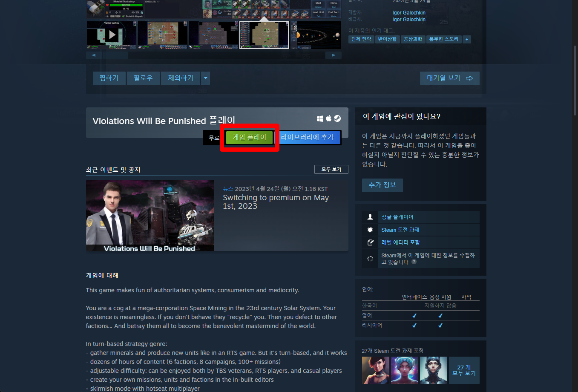578x392 pixels.
Task: Select the 공상과학 tag
Action: (413, 39)
